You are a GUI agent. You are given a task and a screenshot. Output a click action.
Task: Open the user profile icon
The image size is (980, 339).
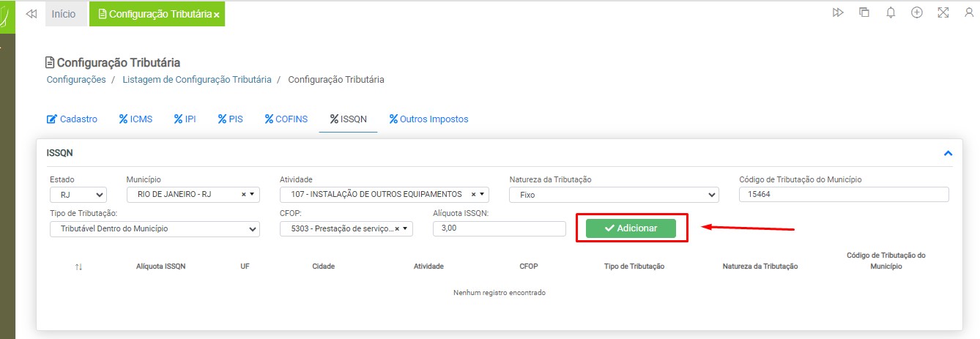[x=969, y=13]
